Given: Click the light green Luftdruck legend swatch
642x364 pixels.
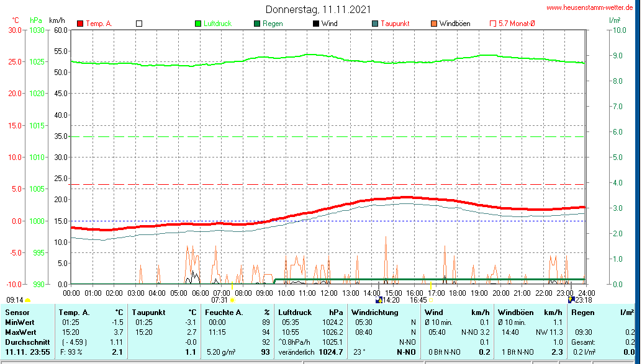Looking at the screenshot, I should pyautogui.click(x=198, y=24).
